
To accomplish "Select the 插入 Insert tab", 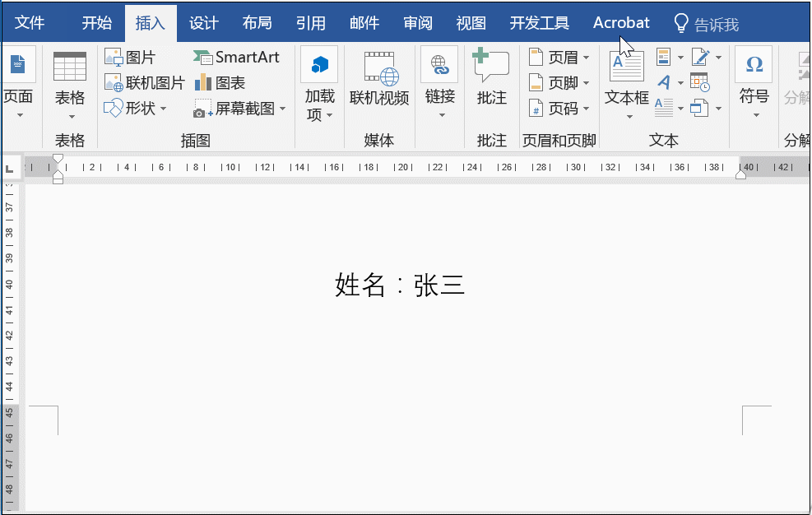I will coord(151,23).
